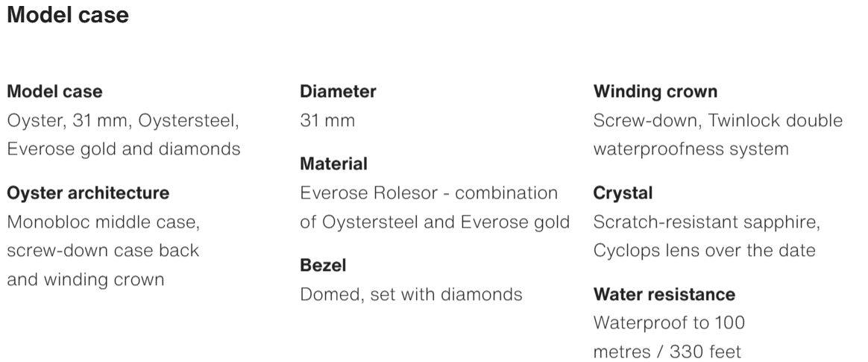Click the "Oyster architecture" label

point(88,193)
